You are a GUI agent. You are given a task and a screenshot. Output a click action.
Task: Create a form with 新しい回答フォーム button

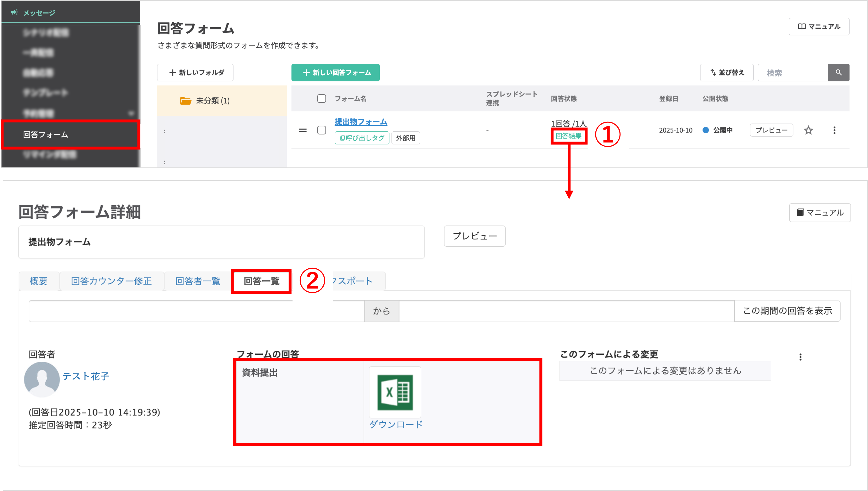click(x=335, y=72)
